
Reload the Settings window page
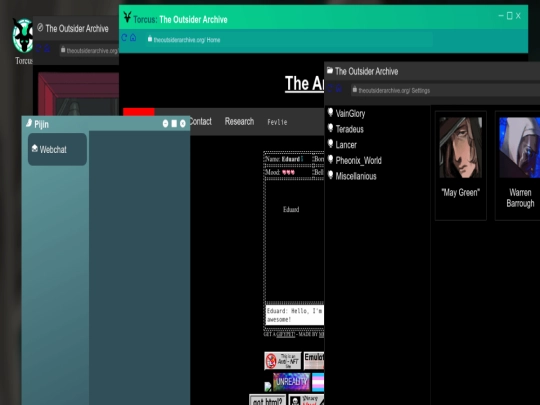point(330,89)
